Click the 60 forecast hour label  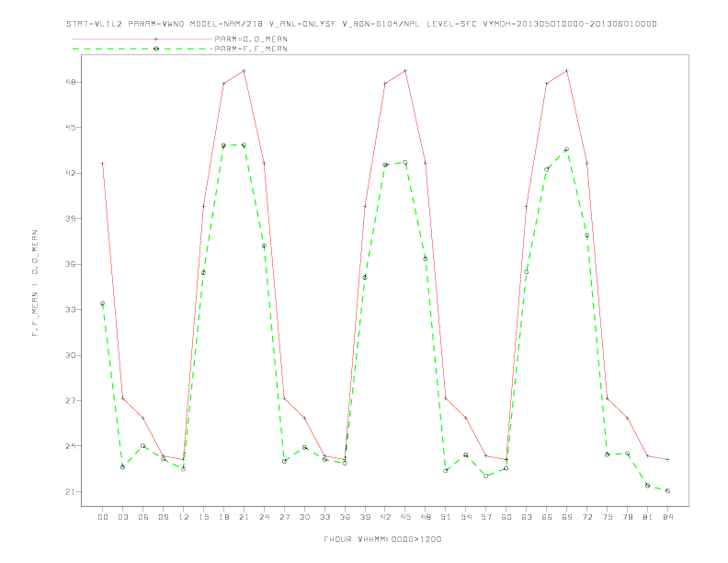pyautogui.click(x=506, y=517)
